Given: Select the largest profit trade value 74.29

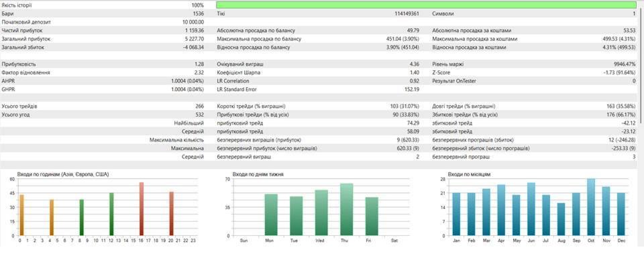Looking at the screenshot, I should tap(413, 123).
